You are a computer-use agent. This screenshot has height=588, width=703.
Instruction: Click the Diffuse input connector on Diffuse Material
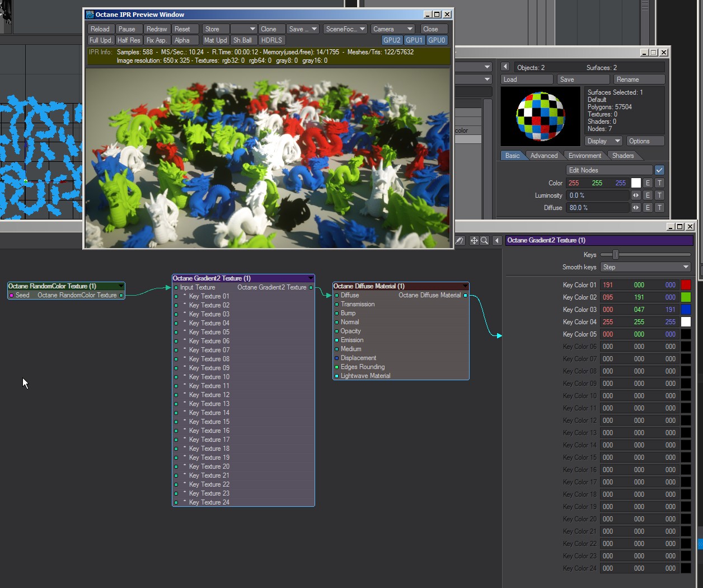point(336,295)
